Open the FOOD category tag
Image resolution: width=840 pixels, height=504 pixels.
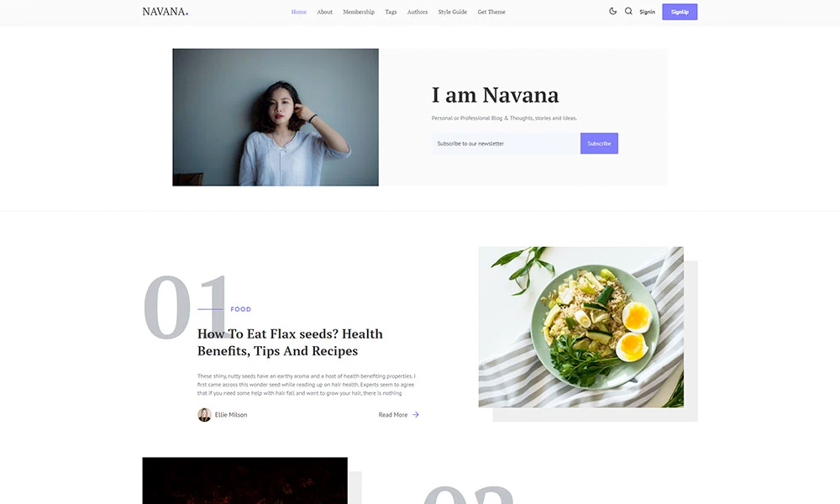pos(241,309)
